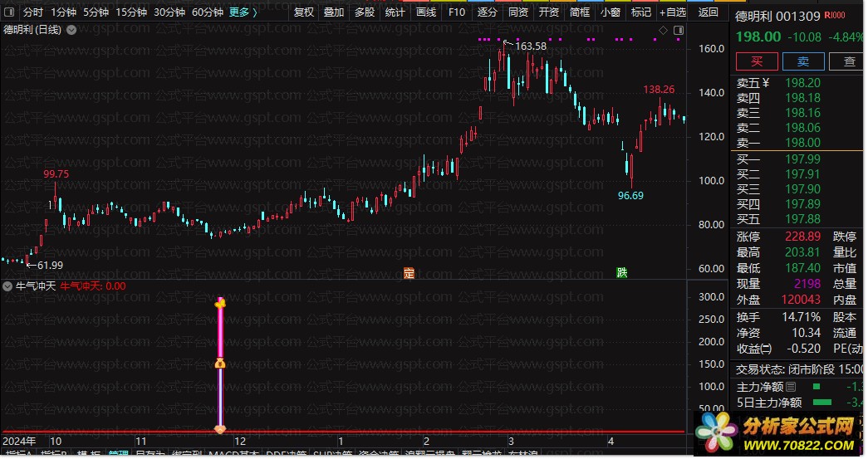Click the ¥ symbol next to 卖五
Image resolution: width=868 pixels, height=459 pixels.
[766, 83]
